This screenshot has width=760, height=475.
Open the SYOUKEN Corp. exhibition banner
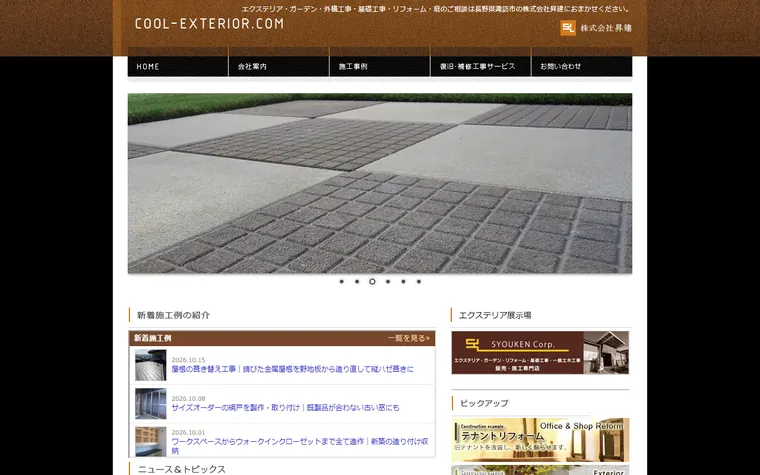(x=540, y=353)
